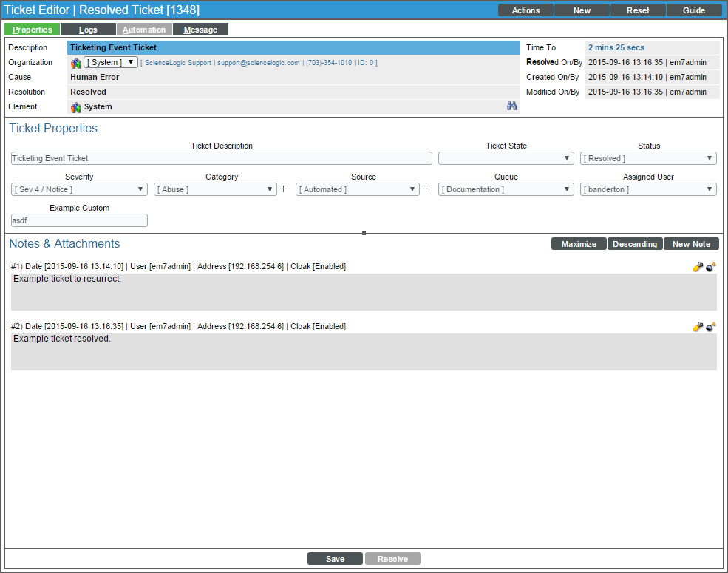Expand the Queue dropdown showing Documentation

(506, 189)
